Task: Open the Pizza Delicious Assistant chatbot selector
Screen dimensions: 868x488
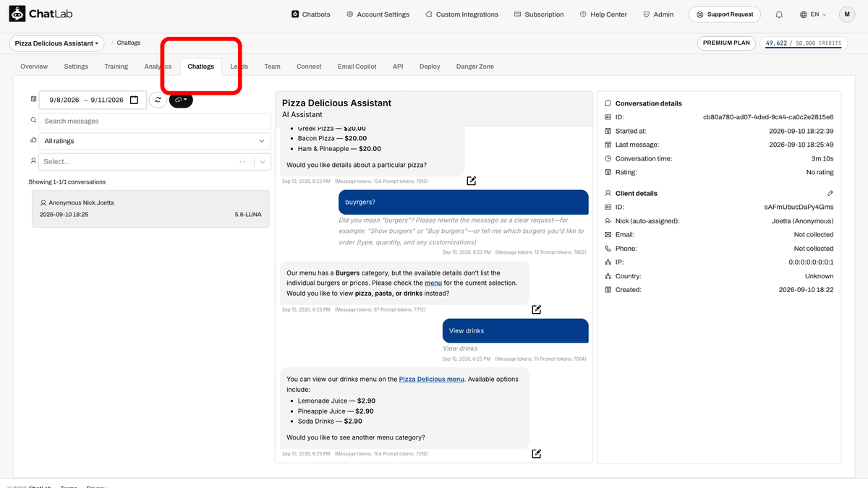Action: click(56, 43)
